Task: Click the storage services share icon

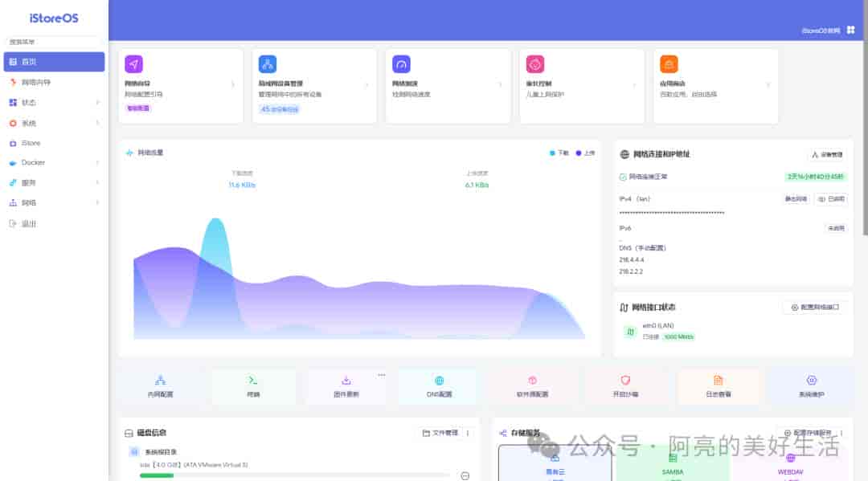Action: point(502,433)
